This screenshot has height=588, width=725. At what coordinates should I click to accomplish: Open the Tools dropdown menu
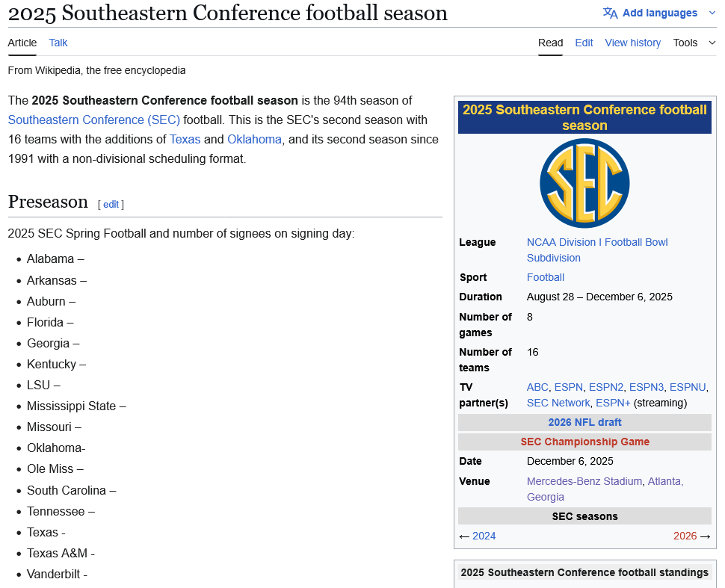[694, 43]
